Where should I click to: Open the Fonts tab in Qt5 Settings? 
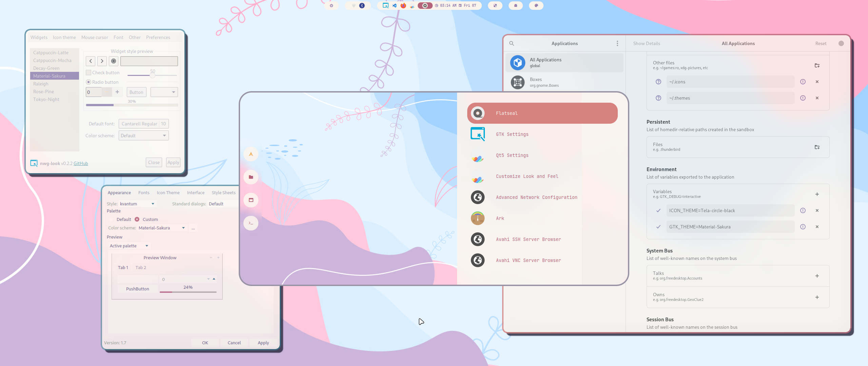point(144,192)
